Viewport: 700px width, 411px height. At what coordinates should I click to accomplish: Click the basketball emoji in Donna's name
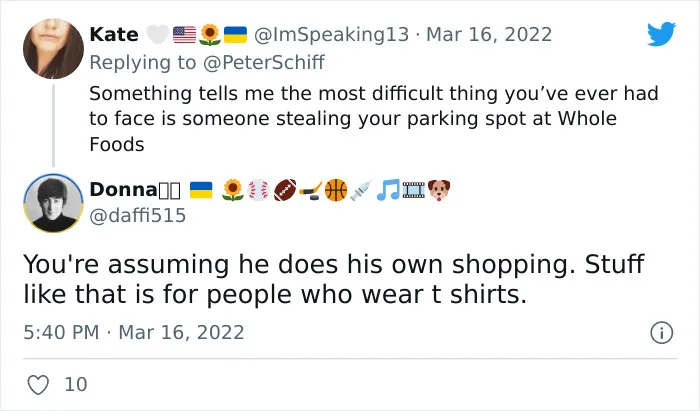[336, 190]
